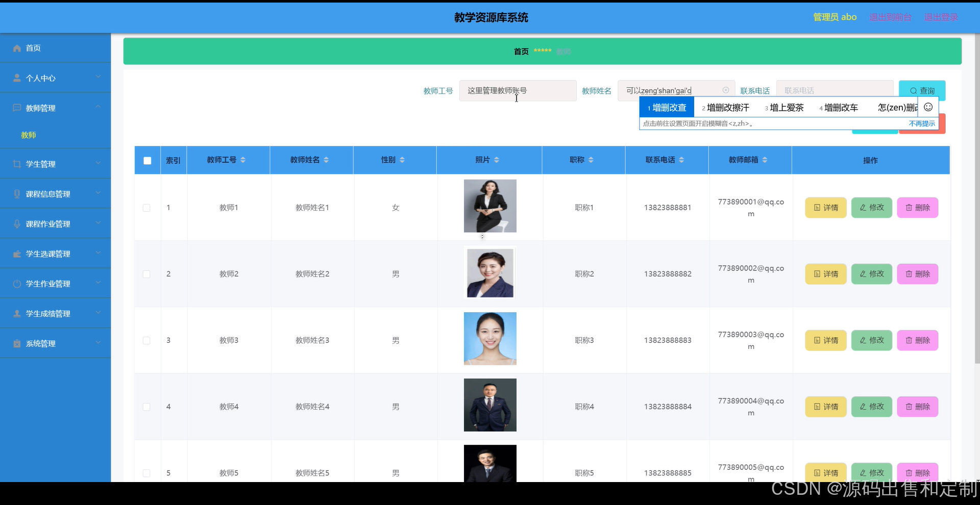Sort the table by 教师姓名 arrows
This screenshot has width=980, height=505.
pos(326,160)
